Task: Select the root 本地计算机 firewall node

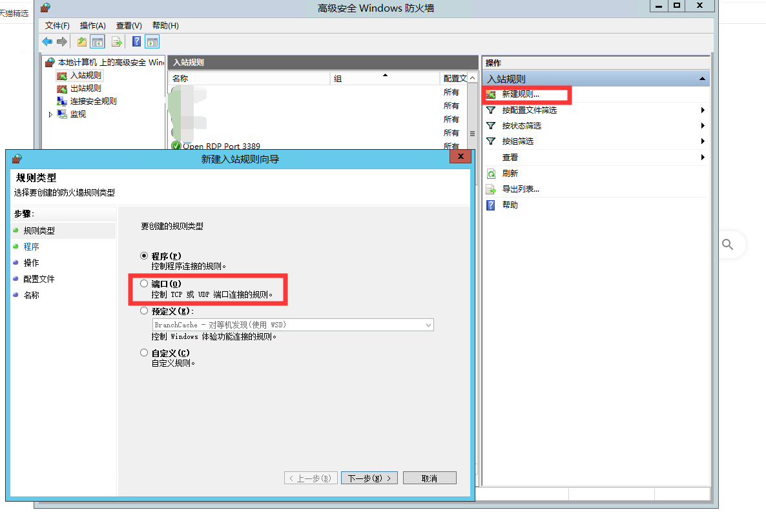Action: (110, 62)
